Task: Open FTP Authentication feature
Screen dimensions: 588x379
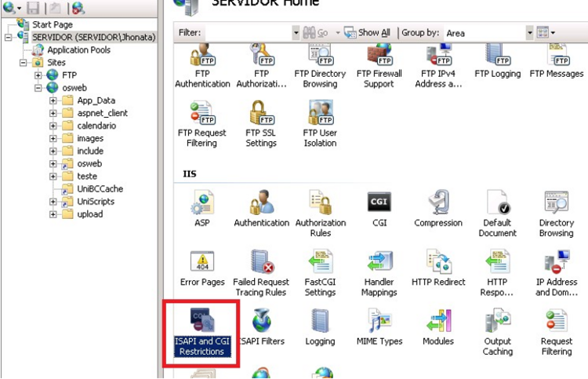Action: pyautogui.click(x=202, y=67)
